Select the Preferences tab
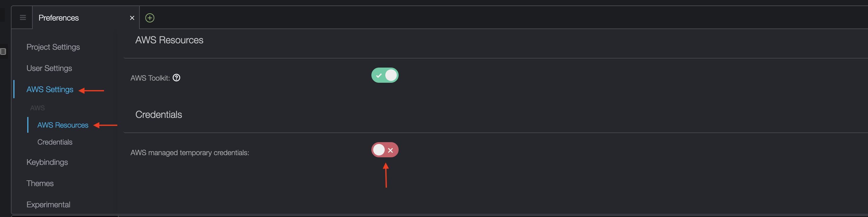 [x=59, y=18]
